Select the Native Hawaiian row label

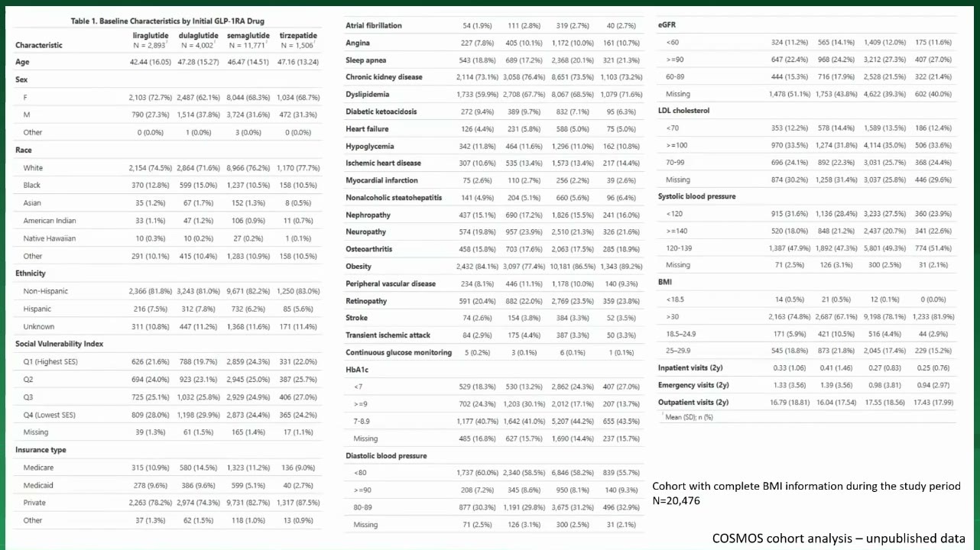[x=50, y=238]
